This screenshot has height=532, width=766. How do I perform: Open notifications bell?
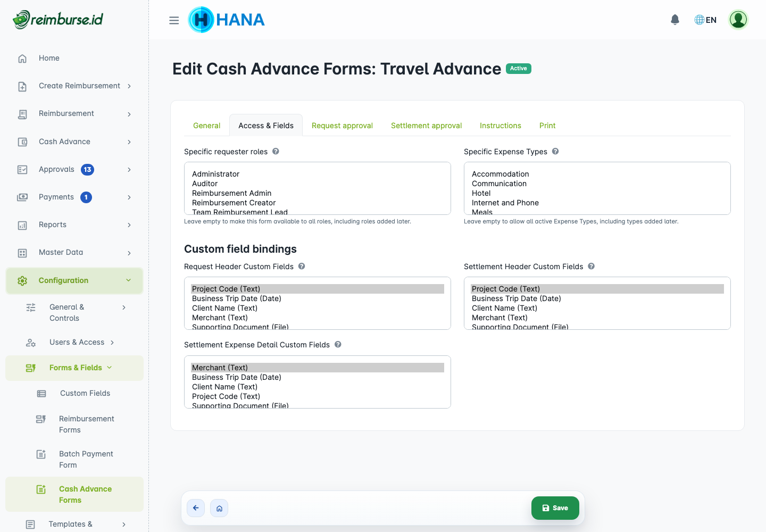[675, 20]
